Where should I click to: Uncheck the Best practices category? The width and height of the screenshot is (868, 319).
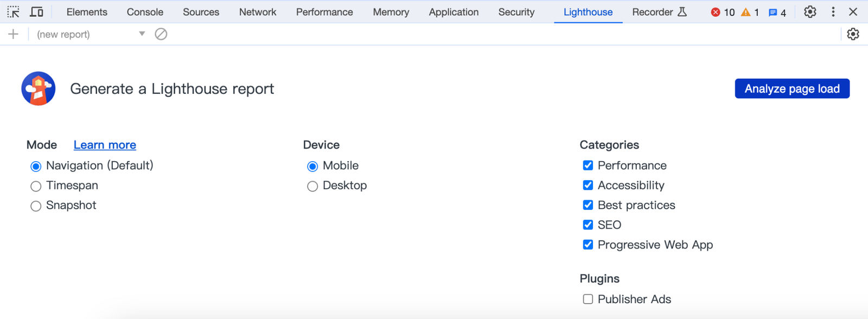tap(588, 205)
